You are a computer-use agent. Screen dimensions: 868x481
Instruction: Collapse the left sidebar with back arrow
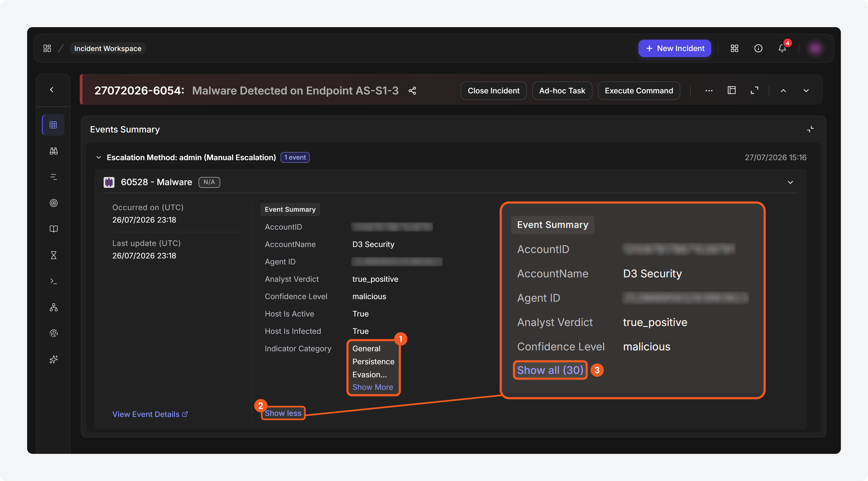(x=52, y=90)
